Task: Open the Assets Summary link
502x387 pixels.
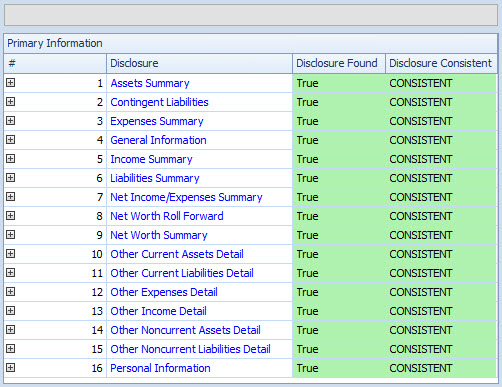Action: pos(150,83)
